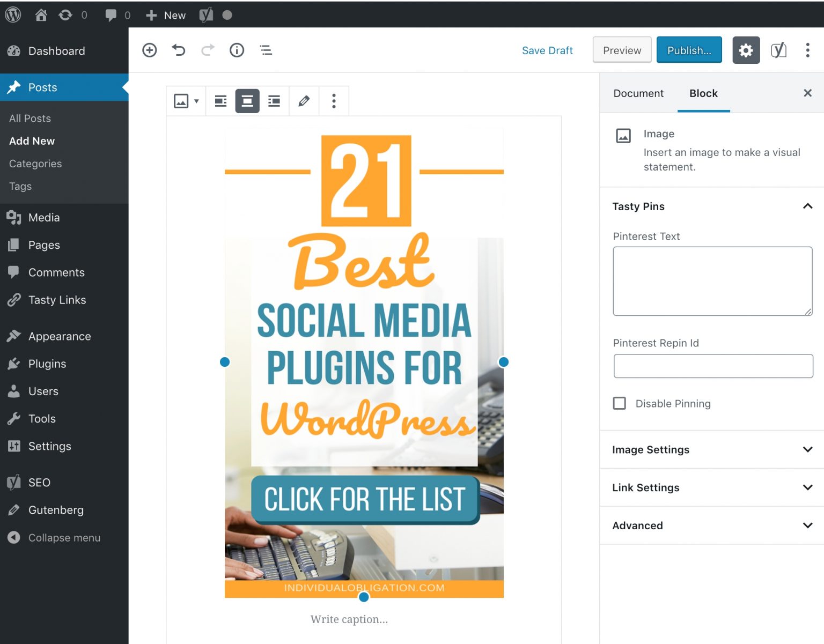Switch to the Document tab
Screen dimensions: 824x644
point(638,93)
